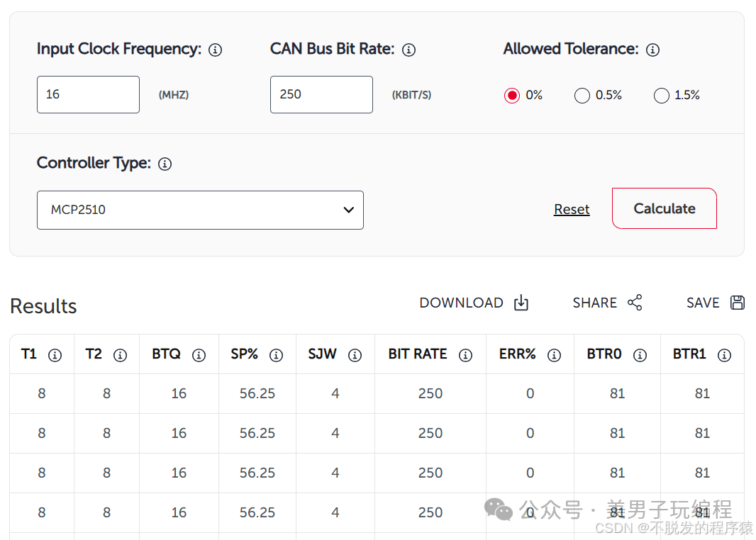
Task: Click the DOWNLOAD text label
Action: tap(462, 303)
